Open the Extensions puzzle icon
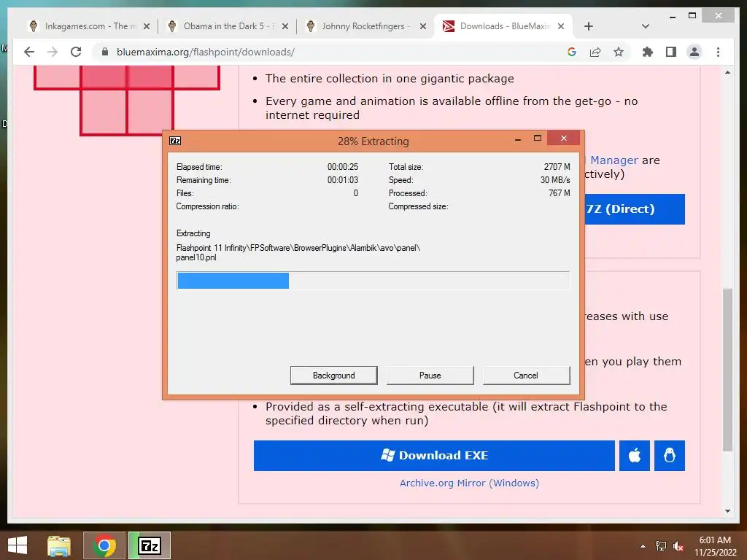The width and height of the screenshot is (747, 560). [648, 52]
